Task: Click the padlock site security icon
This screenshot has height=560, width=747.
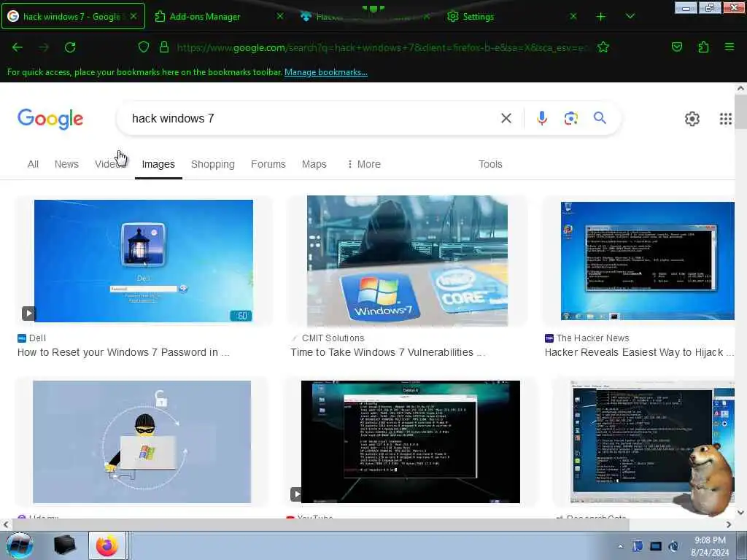Action: point(164,47)
